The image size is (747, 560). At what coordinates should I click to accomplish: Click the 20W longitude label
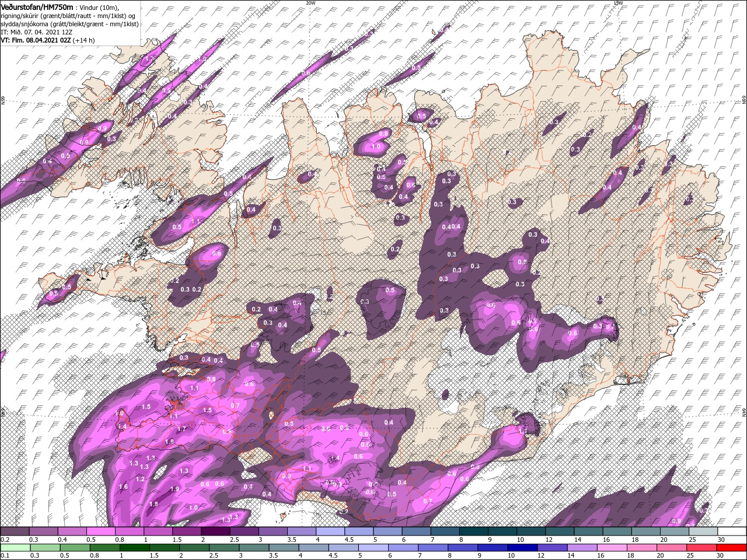[x=310, y=3]
